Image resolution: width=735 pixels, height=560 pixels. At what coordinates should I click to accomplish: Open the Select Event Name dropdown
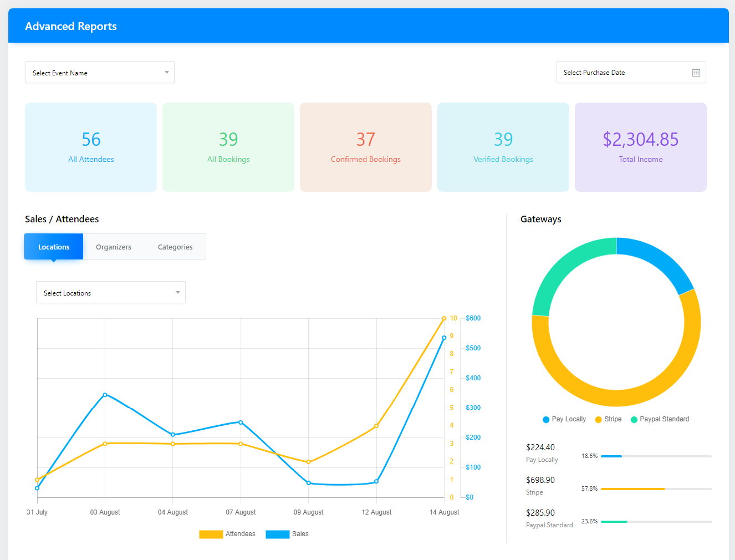point(100,73)
